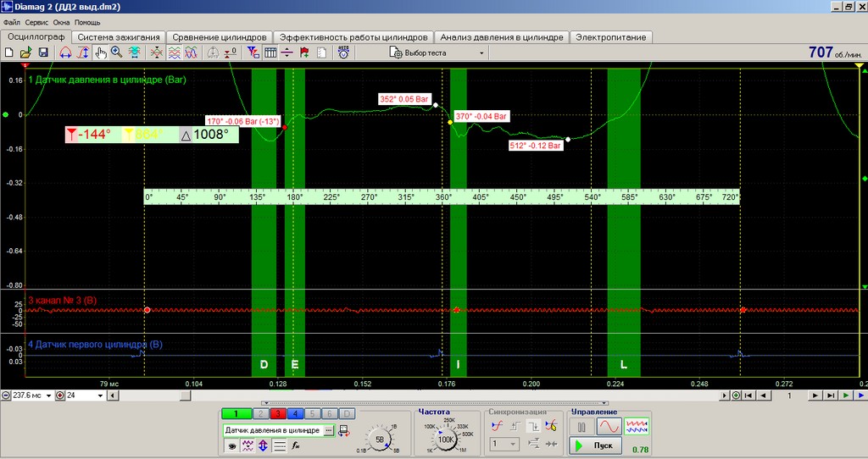Select the vertical measure tool icon
The image size is (868, 459).
click(x=83, y=53)
